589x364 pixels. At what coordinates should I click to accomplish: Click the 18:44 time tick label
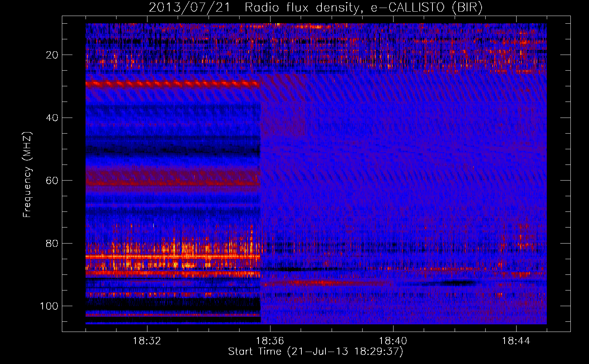click(x=516, y=341)
